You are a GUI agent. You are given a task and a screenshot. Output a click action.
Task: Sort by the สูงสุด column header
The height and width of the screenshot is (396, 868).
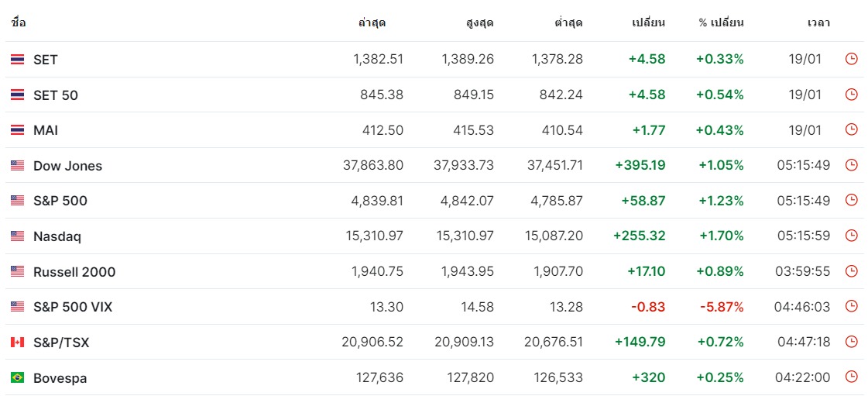pyautogui.click(x=479, y=23)
